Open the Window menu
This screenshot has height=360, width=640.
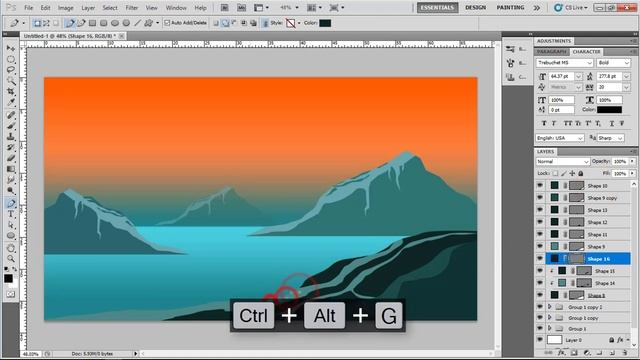tap(176, 8)
